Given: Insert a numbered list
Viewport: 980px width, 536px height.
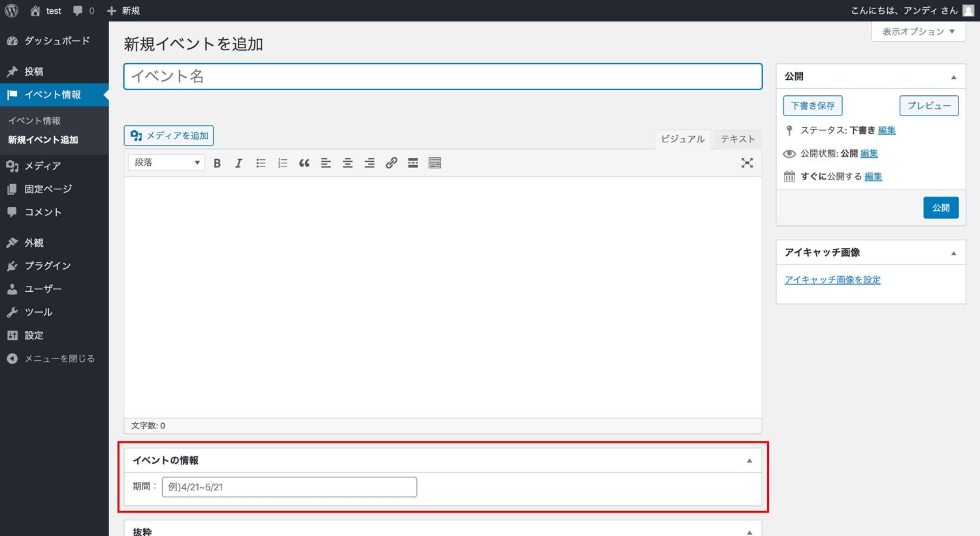Looking at the screenshot, I should point(282,163).
